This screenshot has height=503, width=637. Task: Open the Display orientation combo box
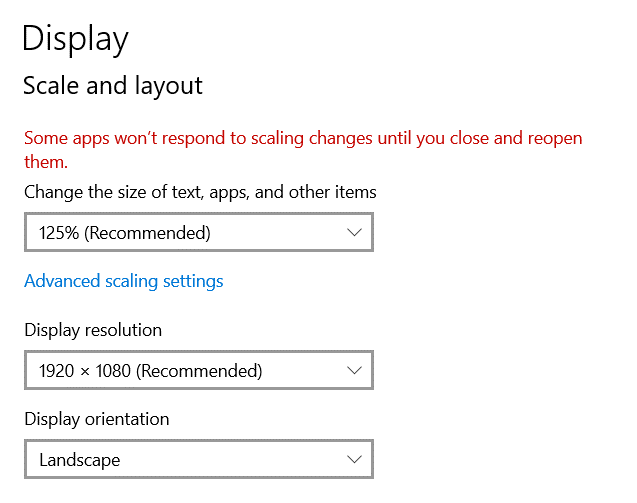(198, 460)
